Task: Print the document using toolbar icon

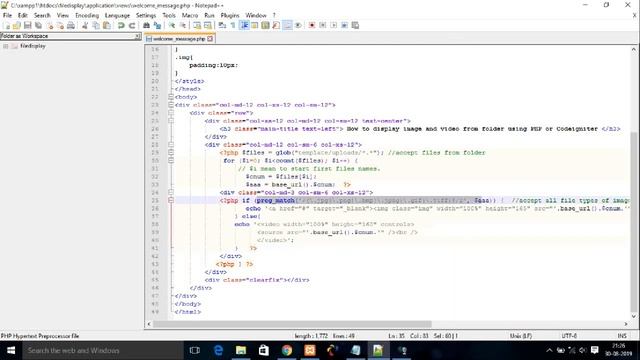Action: (71, 25)
